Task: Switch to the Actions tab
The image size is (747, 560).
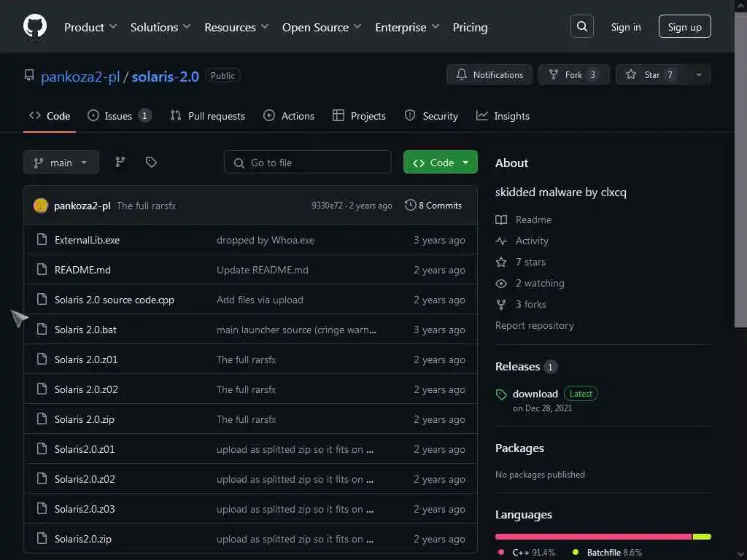Action: point(289,116)
